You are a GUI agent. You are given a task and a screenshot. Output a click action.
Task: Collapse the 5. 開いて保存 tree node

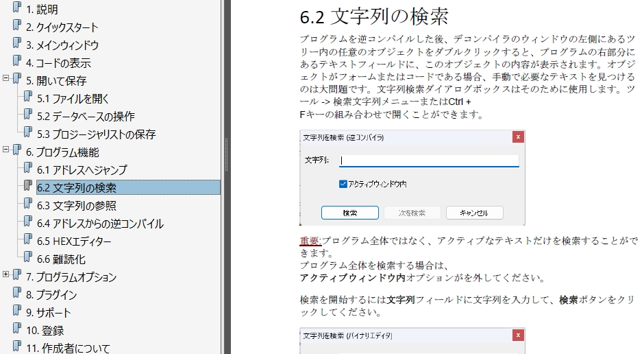pos(5,78)
